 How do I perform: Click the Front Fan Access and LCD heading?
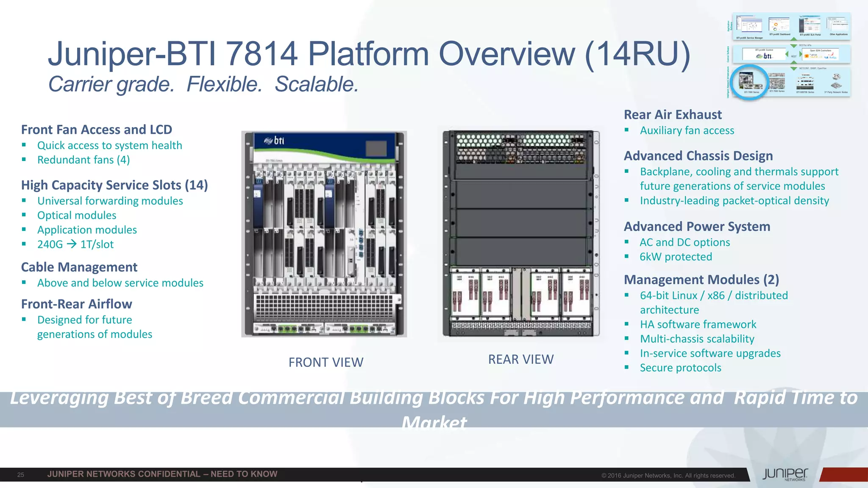[97, 130]
